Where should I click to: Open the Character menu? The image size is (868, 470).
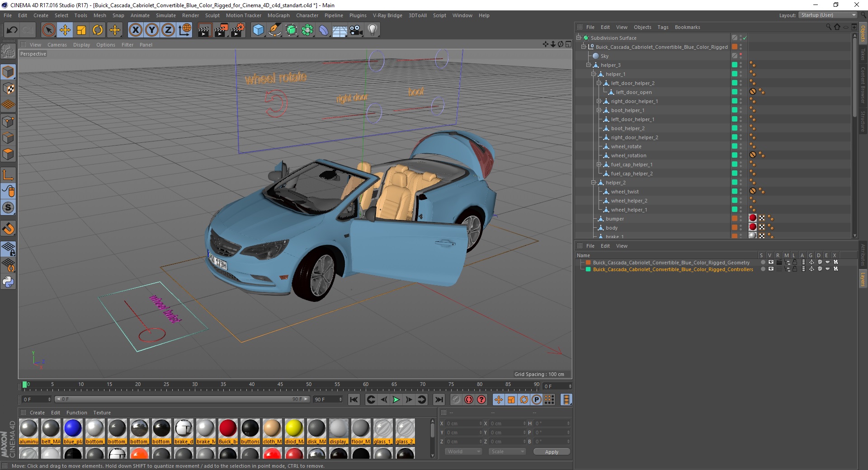[307, 15]
